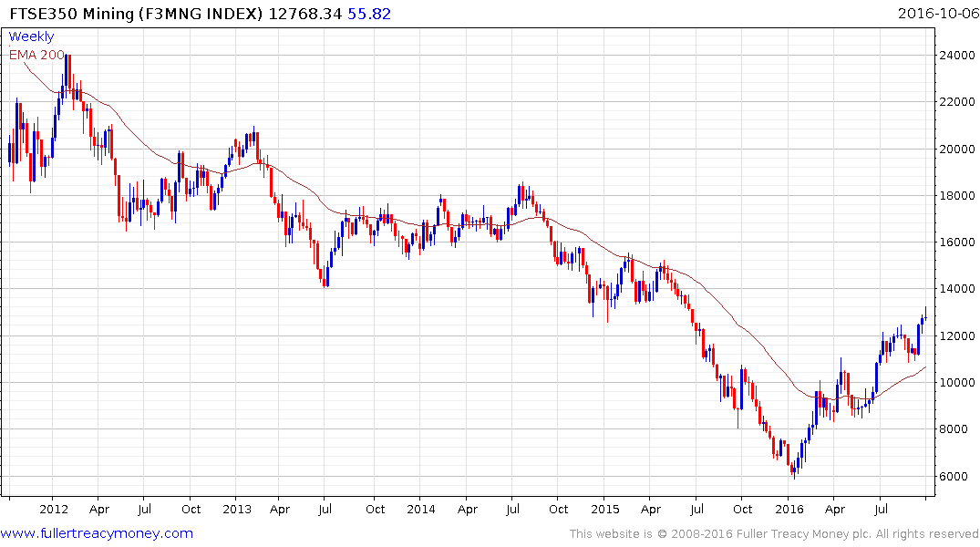Click the 18000 price axis label
Viewport: 980px width, 547px height.
957,196
